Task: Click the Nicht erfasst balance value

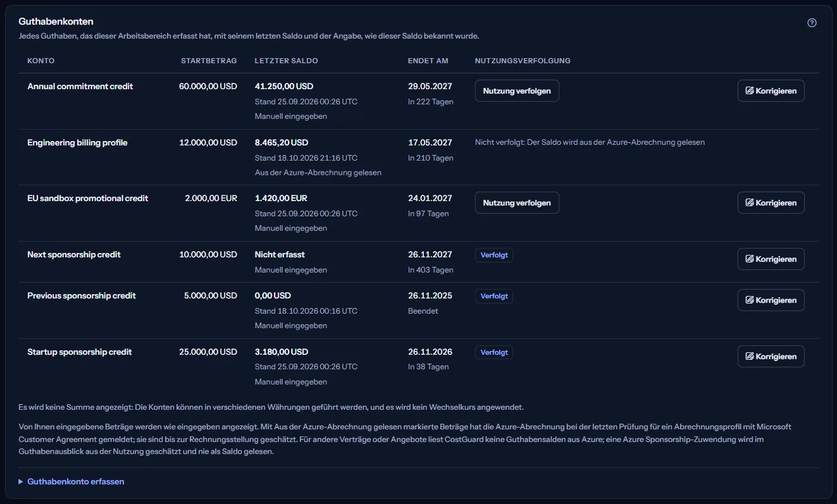Action: 280,255
